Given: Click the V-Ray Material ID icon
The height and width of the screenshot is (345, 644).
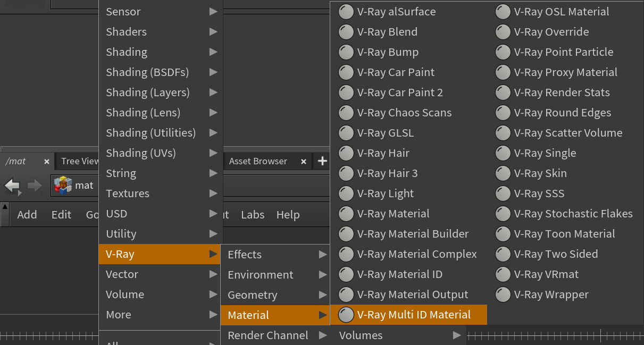Looking at the screenshot, I should [x=346, y=274].
